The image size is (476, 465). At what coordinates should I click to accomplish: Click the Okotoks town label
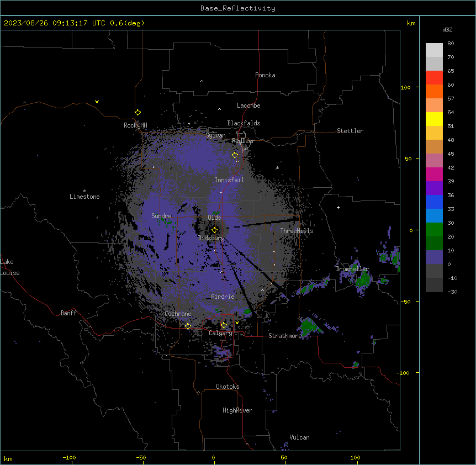[228, 387]
